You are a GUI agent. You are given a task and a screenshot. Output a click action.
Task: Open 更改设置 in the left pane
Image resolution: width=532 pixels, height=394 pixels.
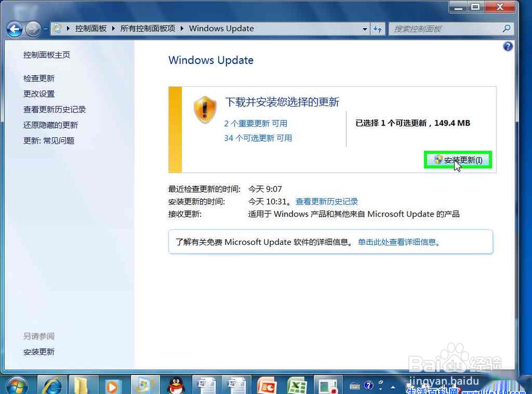click(x=39, y=94)
